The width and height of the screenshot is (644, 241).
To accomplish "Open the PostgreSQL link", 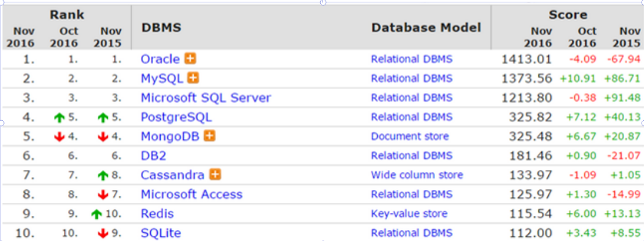I will click(176, 117).
